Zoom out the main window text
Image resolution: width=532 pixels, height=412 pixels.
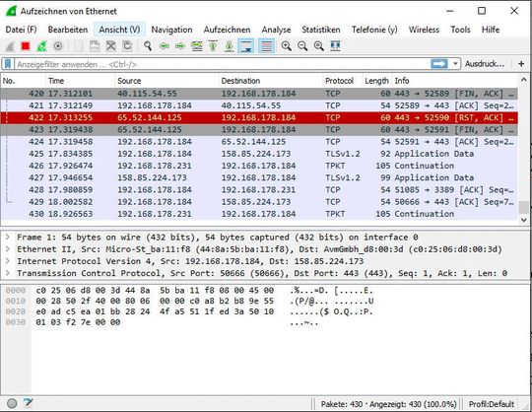[302, 46]
